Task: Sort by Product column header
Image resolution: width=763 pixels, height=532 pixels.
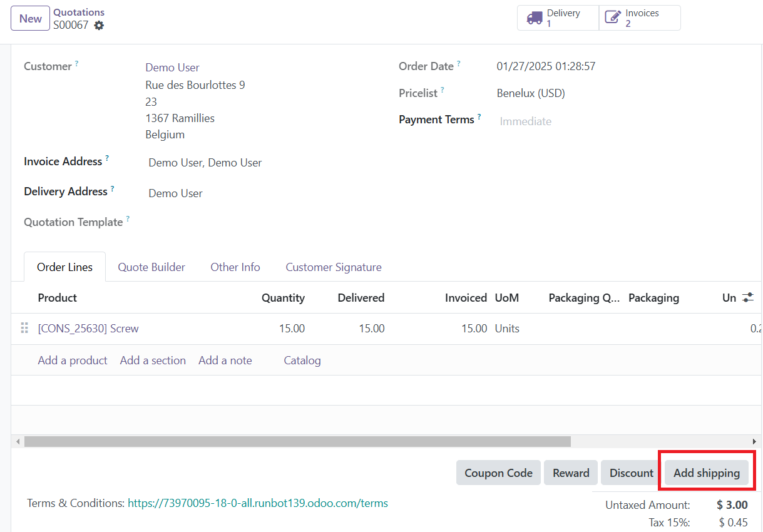Action: tap(57, 298)
